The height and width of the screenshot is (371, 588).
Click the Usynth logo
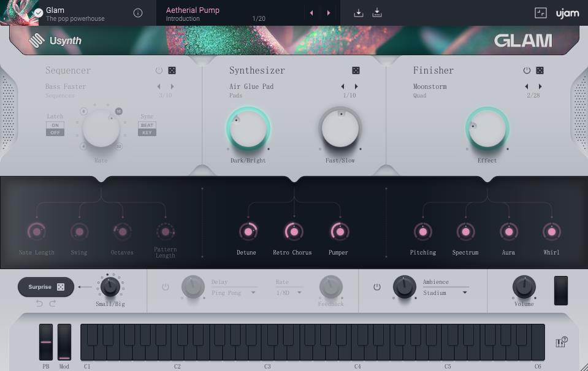(56, 40)
